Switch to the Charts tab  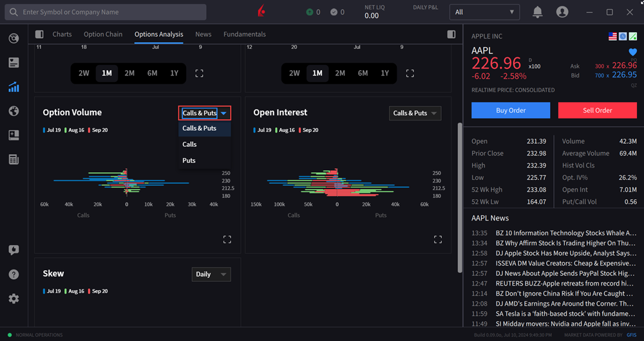pos(62,34)
